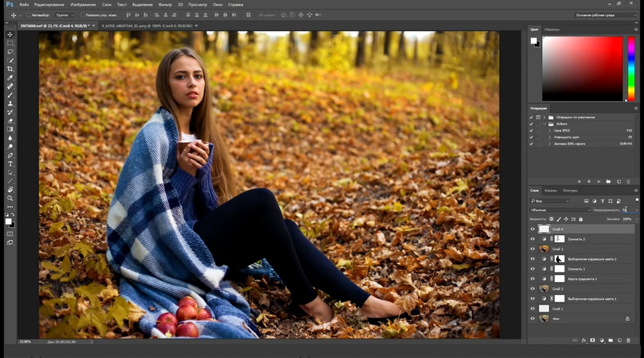Open layer styles fx menu
644x358 pixels.
(584, 340)
